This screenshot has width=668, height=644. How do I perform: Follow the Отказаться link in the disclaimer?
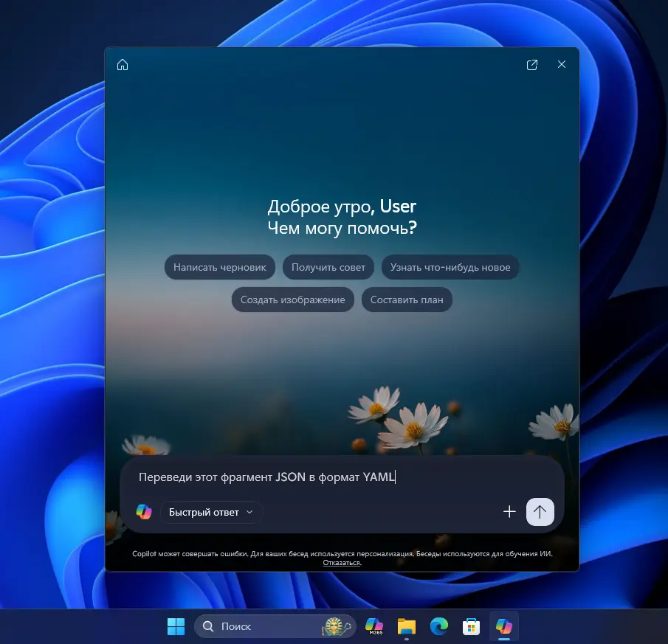pos(341,563)
